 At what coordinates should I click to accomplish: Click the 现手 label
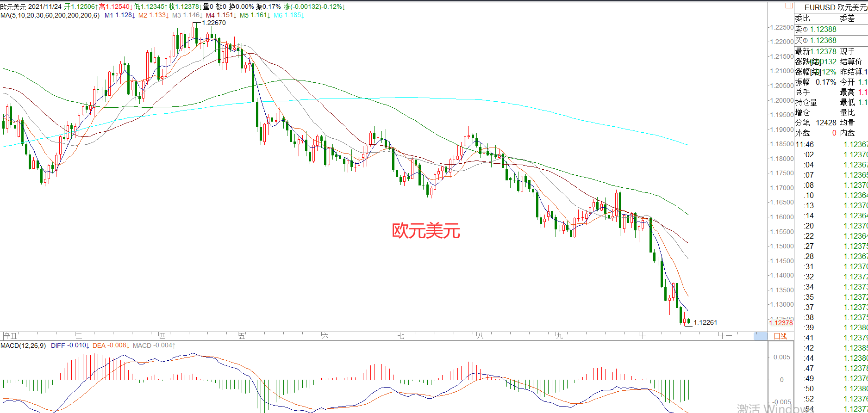pyautogui.click(x=848, y=52)
